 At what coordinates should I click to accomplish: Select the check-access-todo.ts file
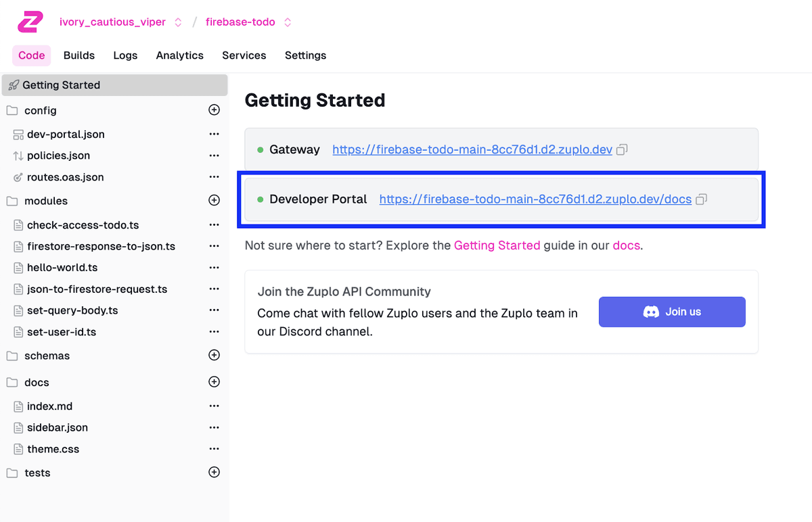[x=85, y=224]
